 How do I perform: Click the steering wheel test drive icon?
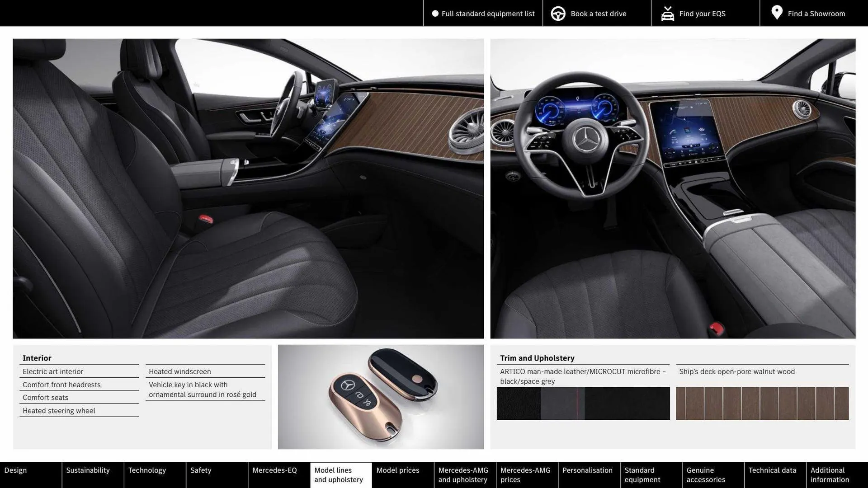(558, 14)
